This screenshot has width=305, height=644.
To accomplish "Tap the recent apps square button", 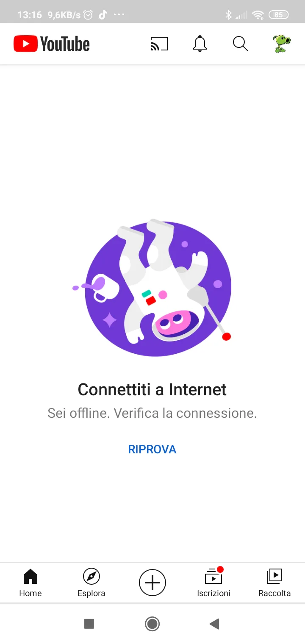I will 89,624.
